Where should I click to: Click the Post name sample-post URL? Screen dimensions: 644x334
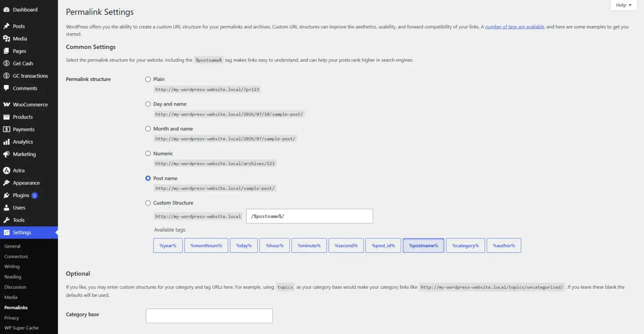tap(215, 188)
